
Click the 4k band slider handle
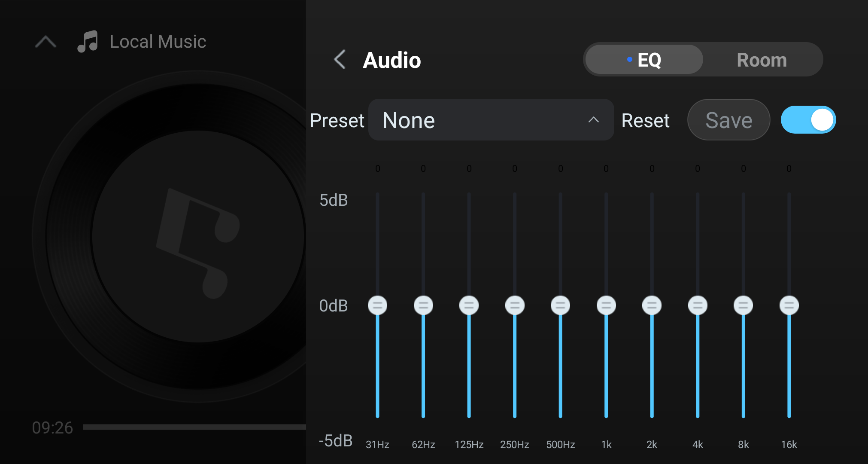pyautogui.click(x=698, y=305)
